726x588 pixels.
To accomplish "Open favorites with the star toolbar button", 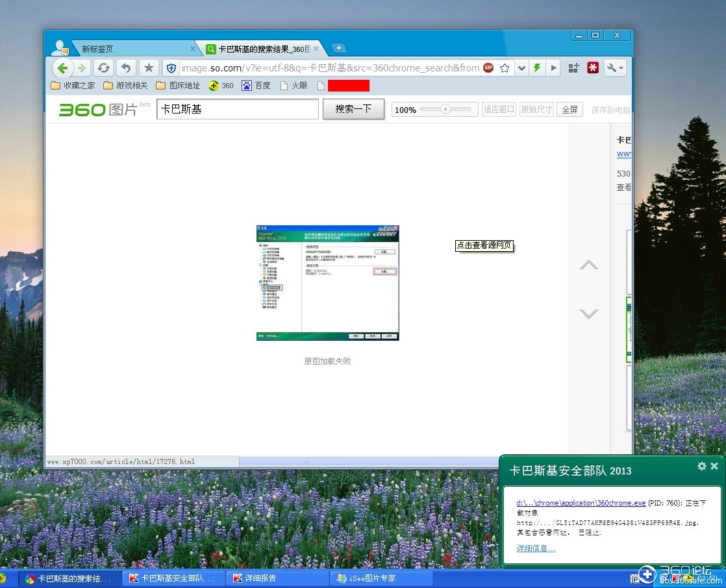I will (149, 68).
